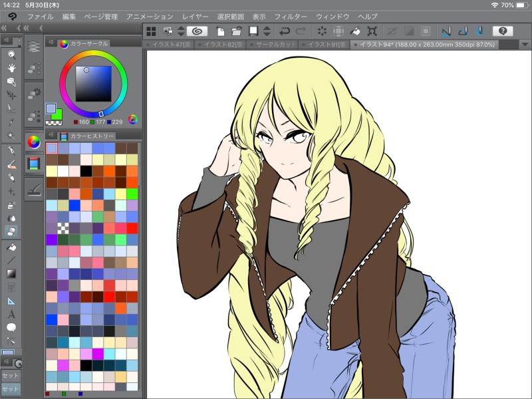Screen dimensions: 532x399
Task: Open the help question mark button
Action: 503,31
